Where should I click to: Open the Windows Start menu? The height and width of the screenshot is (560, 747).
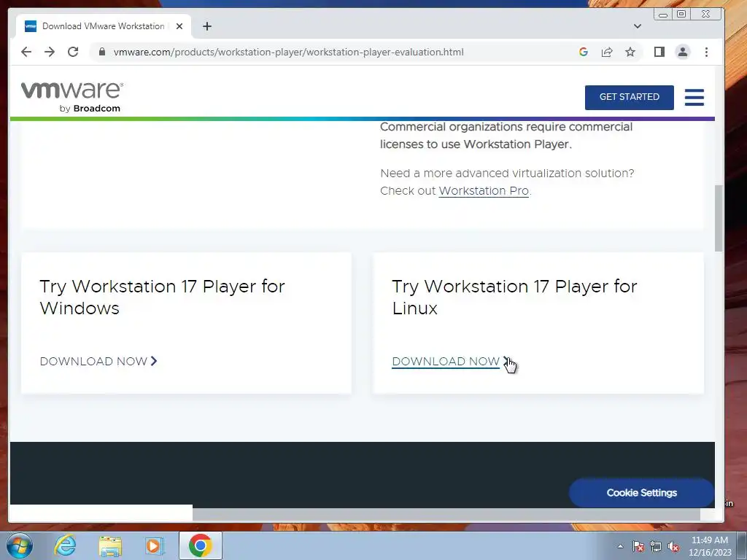[20, 545]
